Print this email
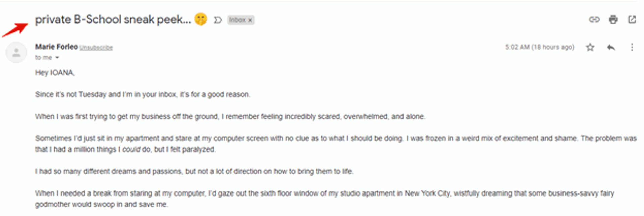Viewport: 644px width, 216px height. [613, 20]
